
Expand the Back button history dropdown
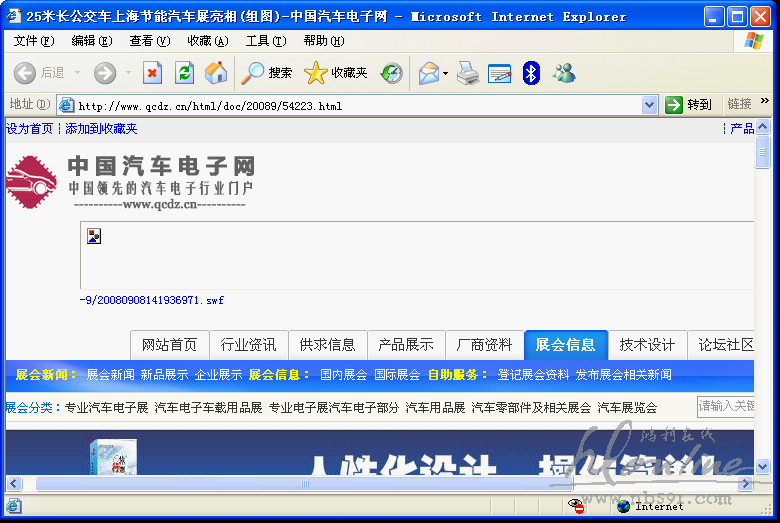click(x=77, y=73)
